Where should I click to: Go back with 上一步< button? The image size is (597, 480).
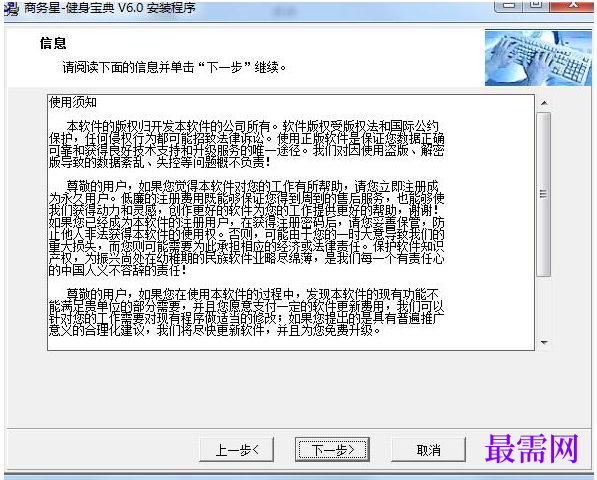(x=237, y=450)
